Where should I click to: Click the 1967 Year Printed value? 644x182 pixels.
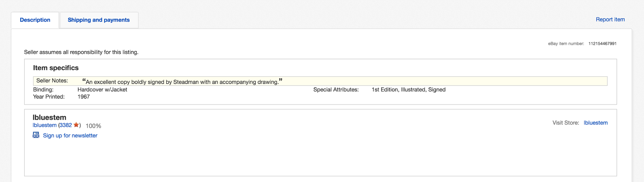[84, 97]
